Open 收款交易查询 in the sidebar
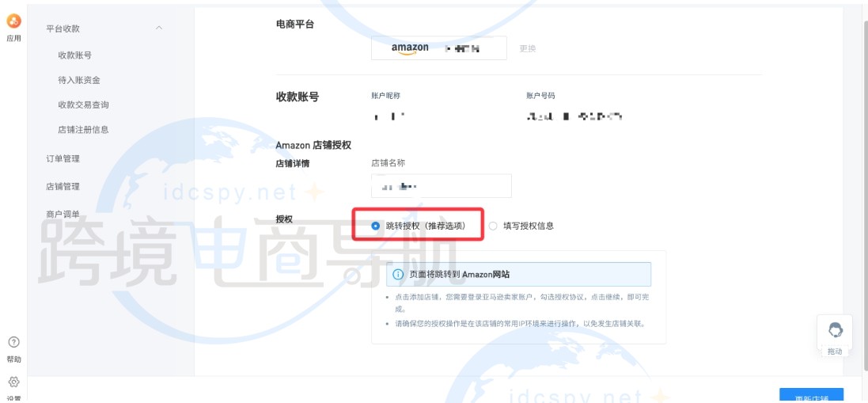 (83, 105)
